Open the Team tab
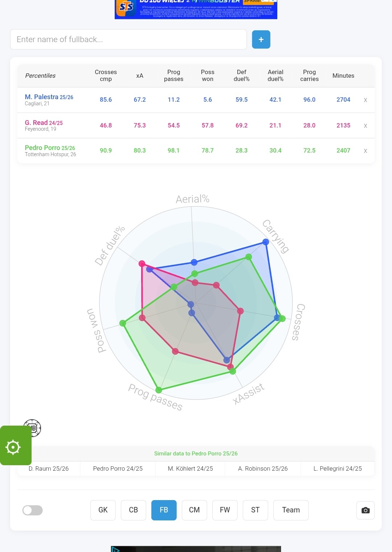This screenshot has width=392, height=552. point(291,510)
